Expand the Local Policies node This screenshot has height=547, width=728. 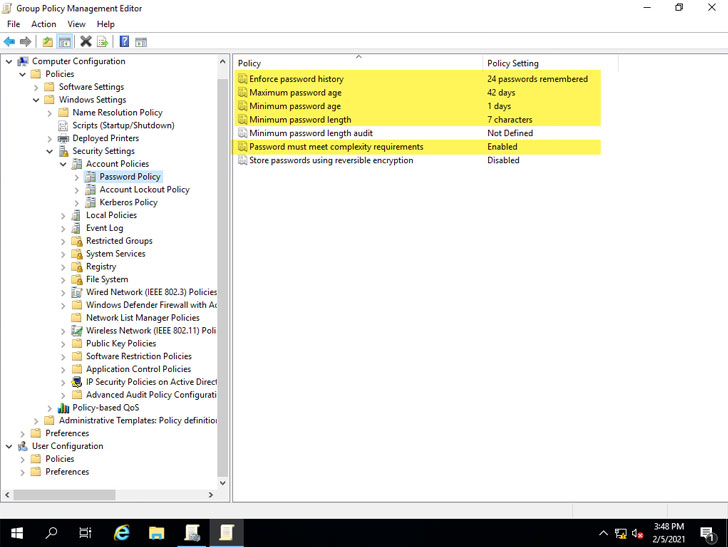[63, 215]
